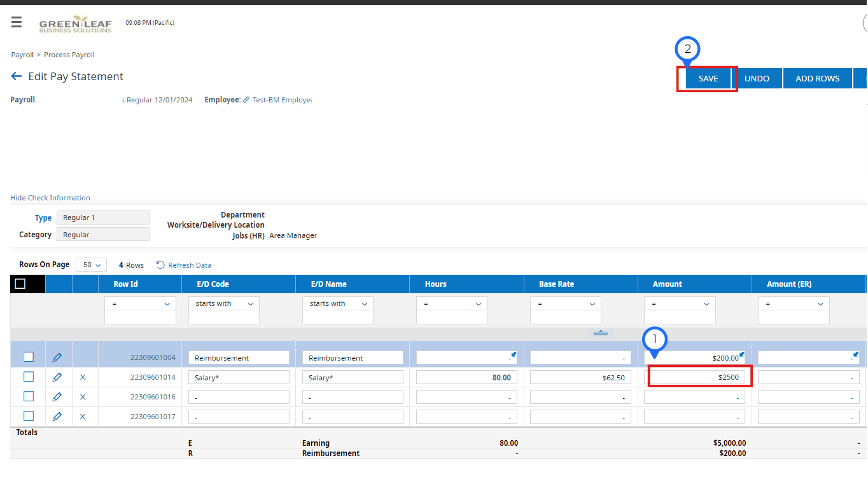Click the E/D Code field containing Reimbursement

pos(239,357)
